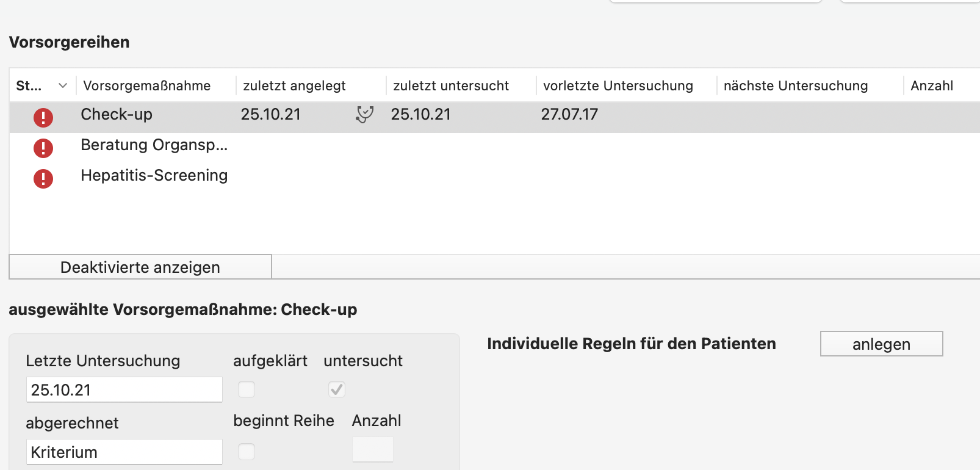Click the alert icon next to Hepatitis-Screening
This screenshot has width=980, height=470.
43,178
